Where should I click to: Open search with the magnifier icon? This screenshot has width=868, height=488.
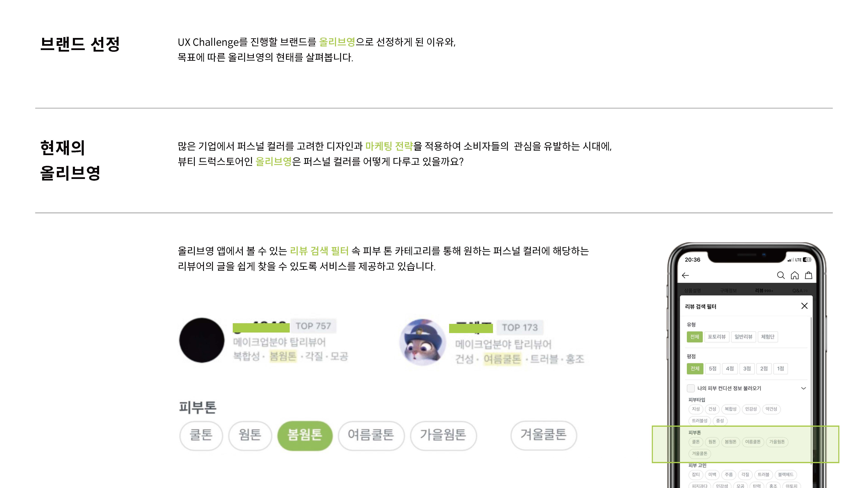781,275
